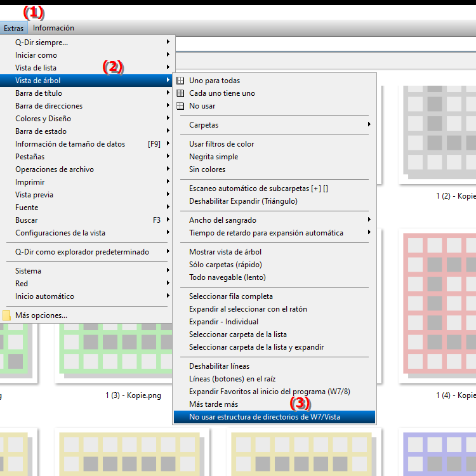Open the Imprimir submenu
This screenshot has height=476, width=476.
(x=86, y=182)
